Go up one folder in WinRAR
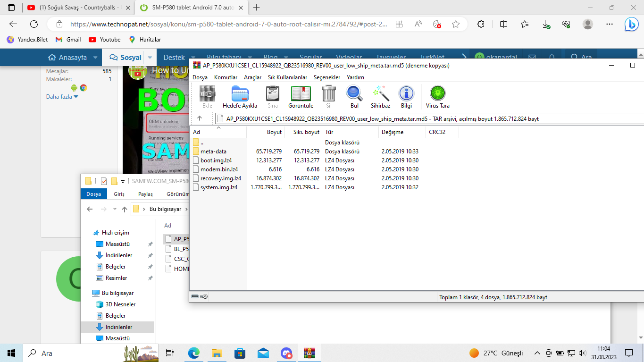Viewport: 644px width, 362px height. coord(200,118)
